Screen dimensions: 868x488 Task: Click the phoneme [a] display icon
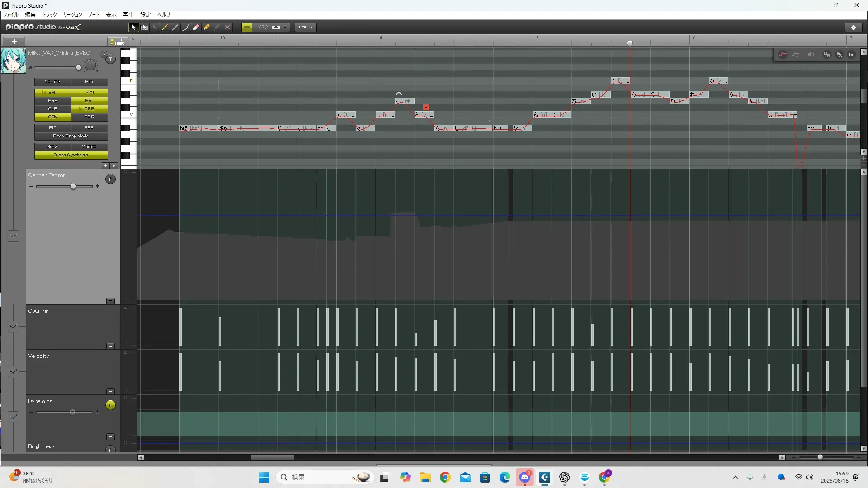click(852, 55)
